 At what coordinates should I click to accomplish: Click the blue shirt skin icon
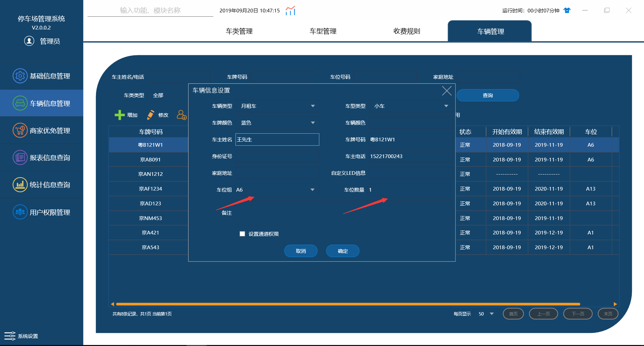(567, 10)
